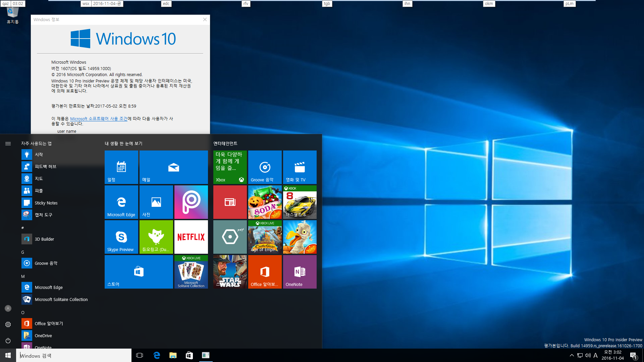Open Groove 음악 in app list

point(60,263)
